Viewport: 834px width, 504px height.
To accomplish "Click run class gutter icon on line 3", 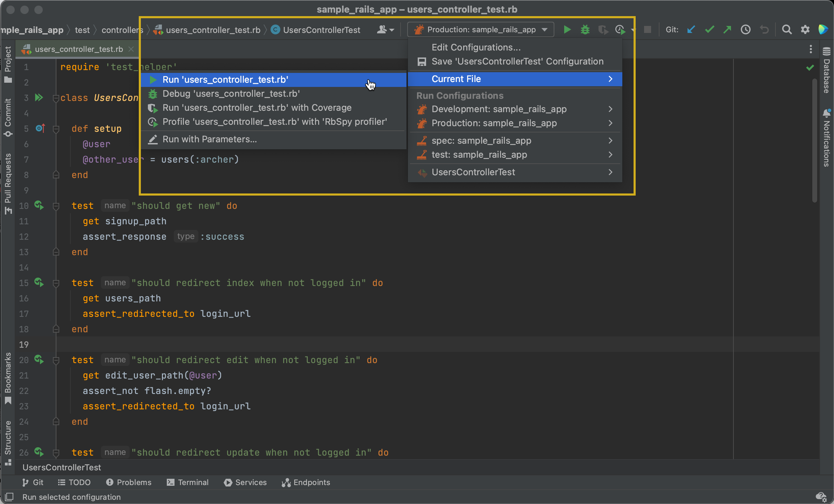I will point(39,97).
